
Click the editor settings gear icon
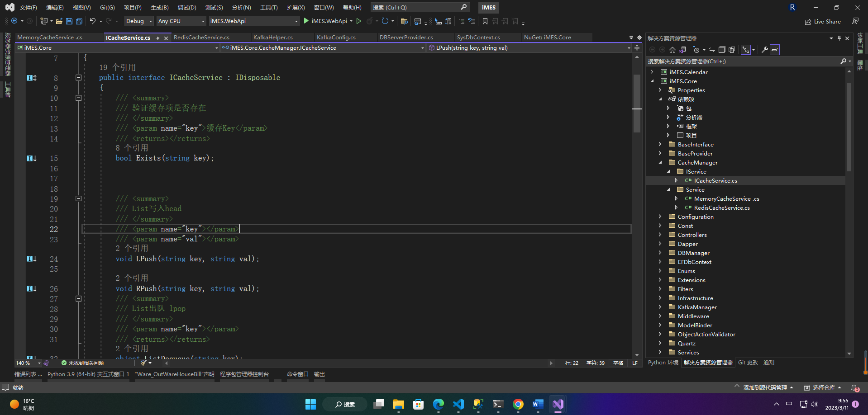coord(639,38)
